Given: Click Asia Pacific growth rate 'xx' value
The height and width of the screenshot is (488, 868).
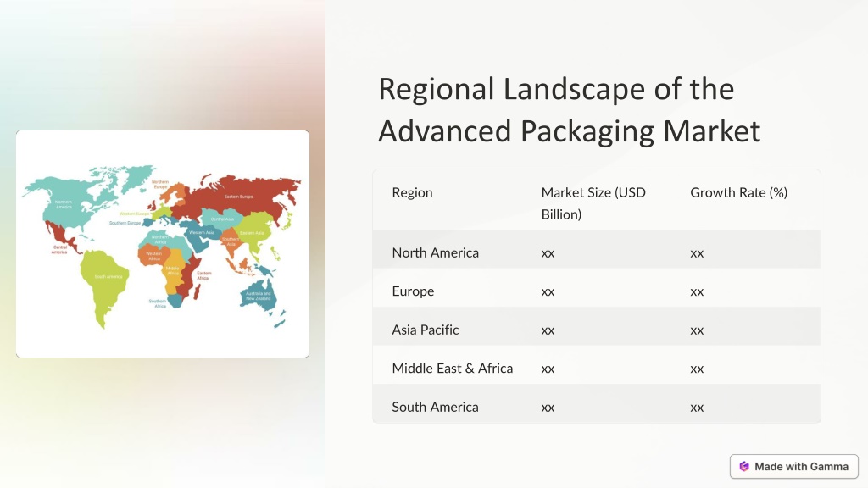Looking at the screenshot, I should 697,331.
